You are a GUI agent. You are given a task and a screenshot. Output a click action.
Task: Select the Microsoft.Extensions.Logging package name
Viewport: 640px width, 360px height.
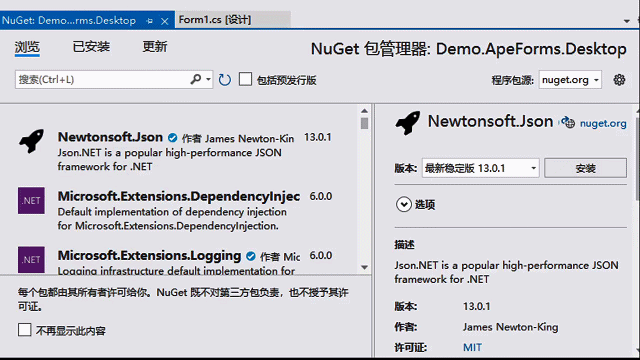(x=149, y=256)
